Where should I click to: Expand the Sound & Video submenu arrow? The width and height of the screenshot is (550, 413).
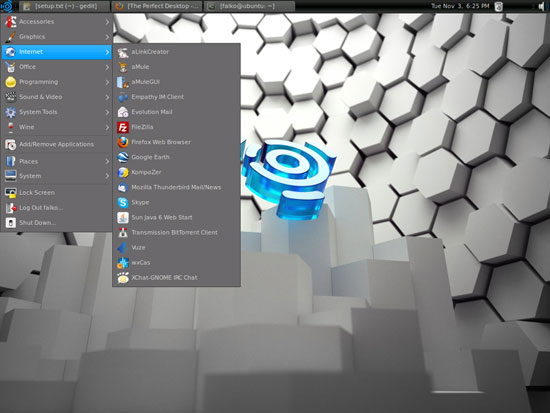pyautogui.click(x=107, y=97)
